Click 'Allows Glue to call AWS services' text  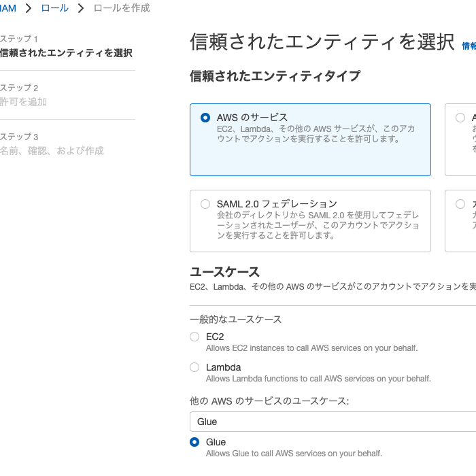click(294, 454)
